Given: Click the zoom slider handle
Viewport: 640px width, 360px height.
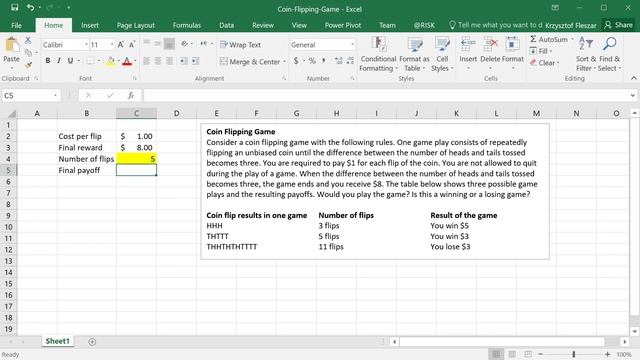Looking at the screenshot, I should click(573, 354).
